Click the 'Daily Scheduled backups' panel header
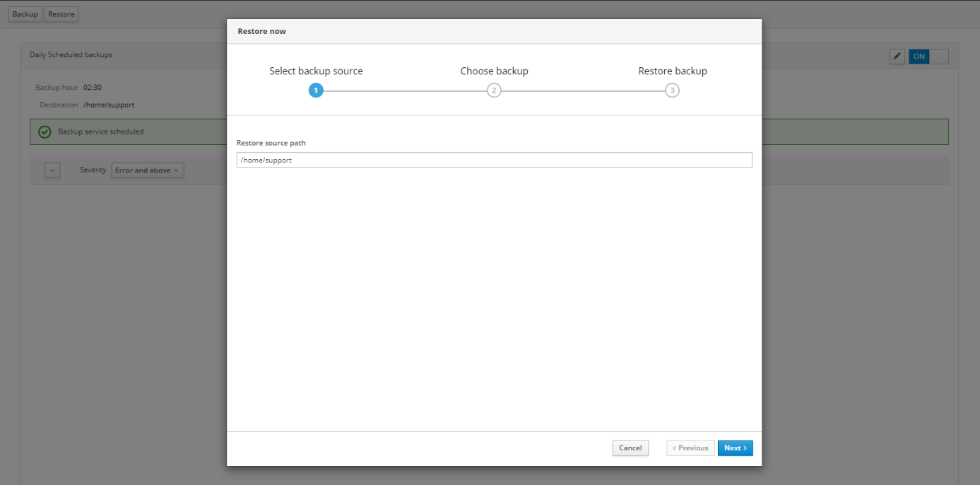This screenshot has height=485, width=980. pos(71,55)
